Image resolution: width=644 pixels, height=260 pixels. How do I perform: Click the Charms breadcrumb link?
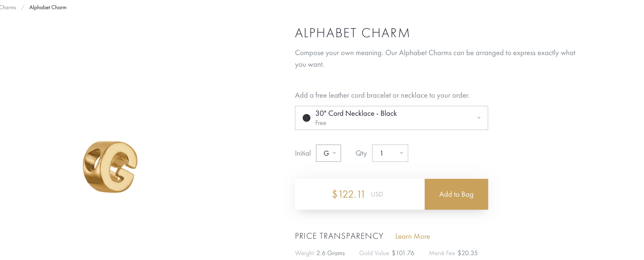point(8,7)
